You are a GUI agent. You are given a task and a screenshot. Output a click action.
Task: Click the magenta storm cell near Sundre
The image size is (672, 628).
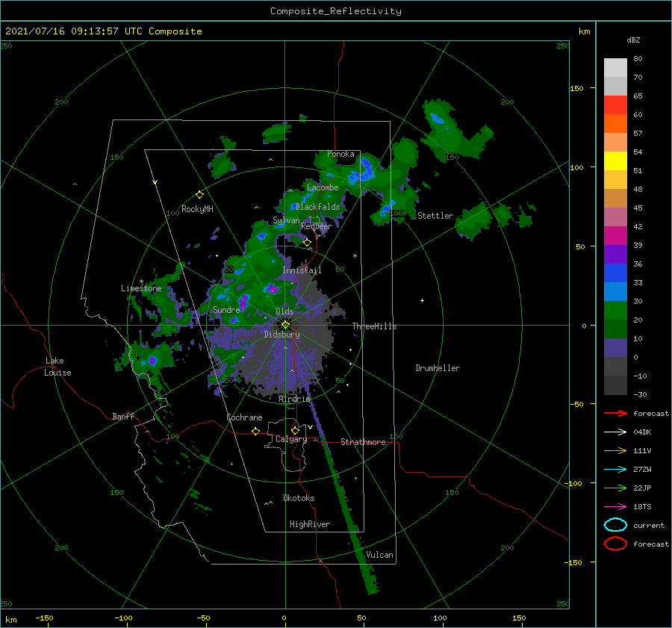243,302
